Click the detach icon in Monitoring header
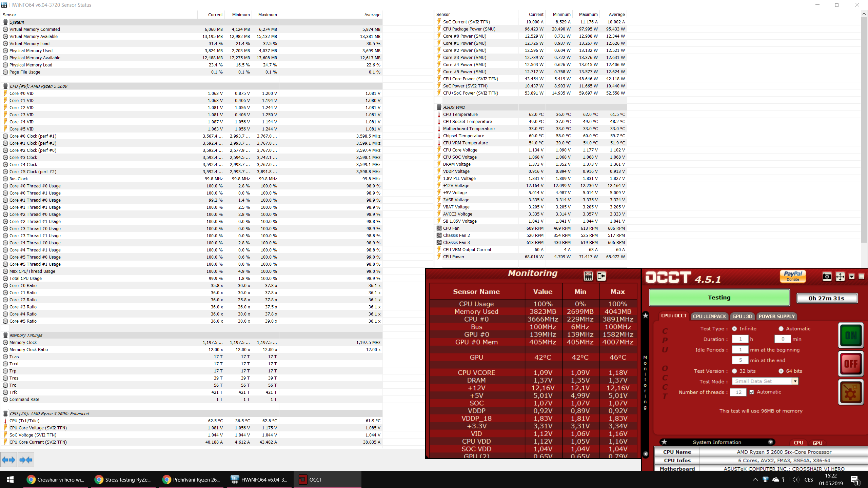Viewport: 868px width, 488px height. [601, 276]
